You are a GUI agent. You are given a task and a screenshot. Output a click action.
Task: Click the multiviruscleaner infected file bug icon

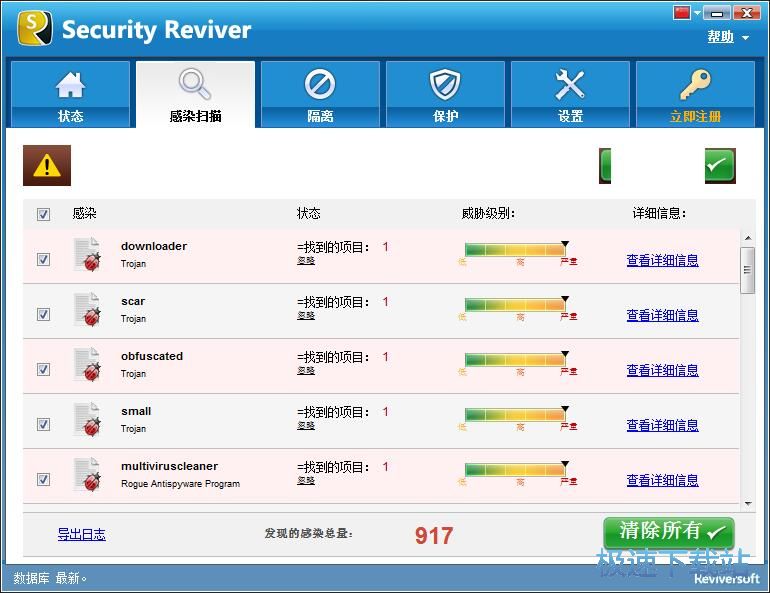[x=87, y=474]
